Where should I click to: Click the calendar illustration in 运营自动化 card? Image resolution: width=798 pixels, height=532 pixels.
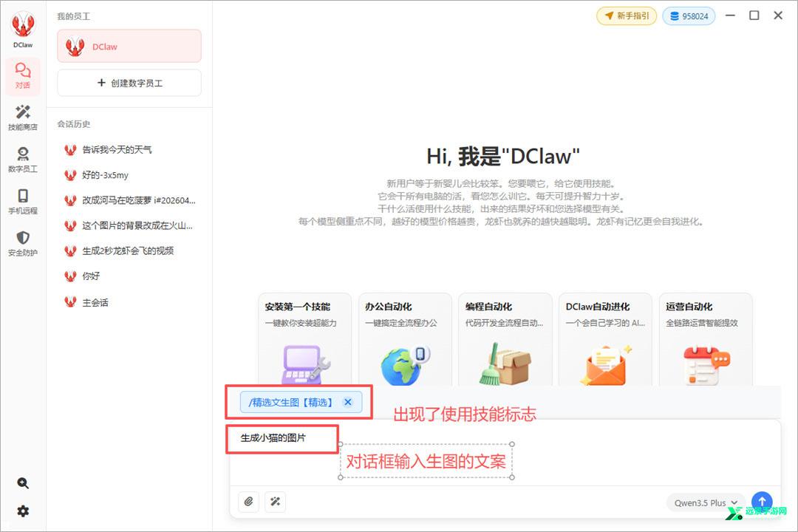pyautogui.click(x=706, y=365)
